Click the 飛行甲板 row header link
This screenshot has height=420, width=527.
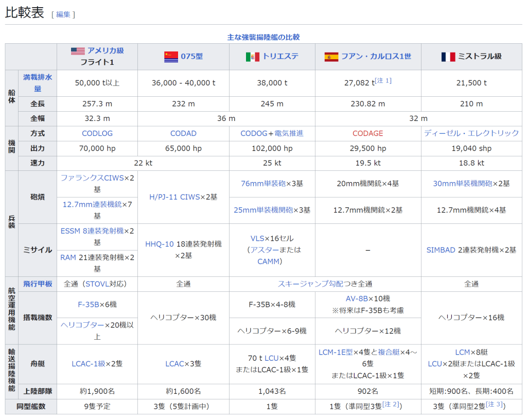click(x=37, y=284)
